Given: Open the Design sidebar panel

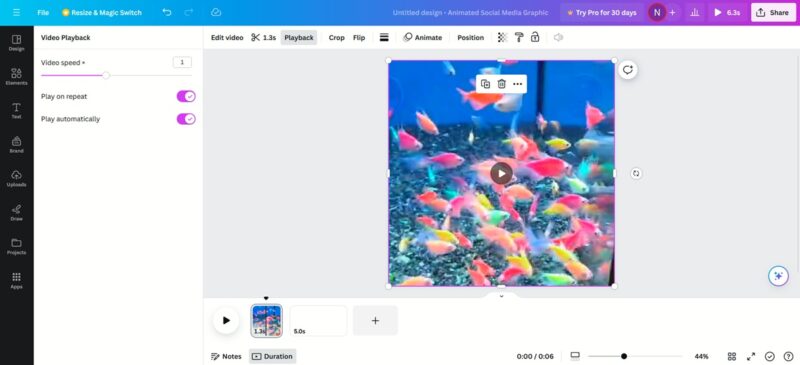Looking at the screenshot, I should 16,43.
